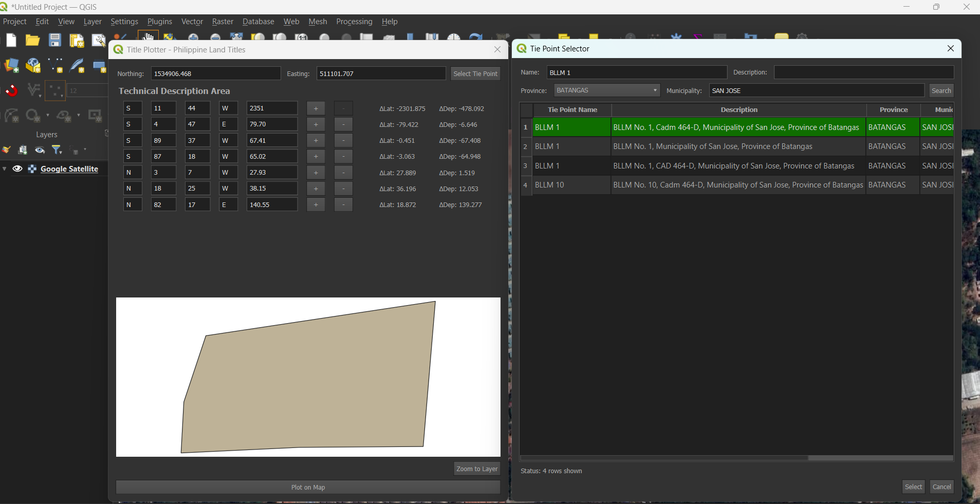Close the Title Plotter dialog
Viewport: 980px width, 504px height.
497,49
